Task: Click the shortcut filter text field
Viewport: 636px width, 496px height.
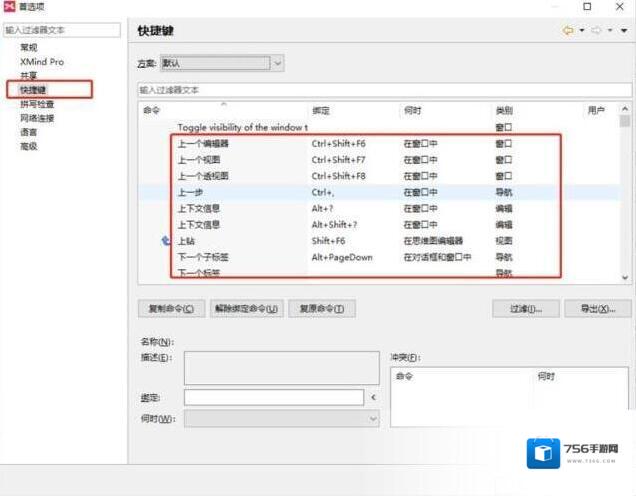Action: click(x=384, y=90)
